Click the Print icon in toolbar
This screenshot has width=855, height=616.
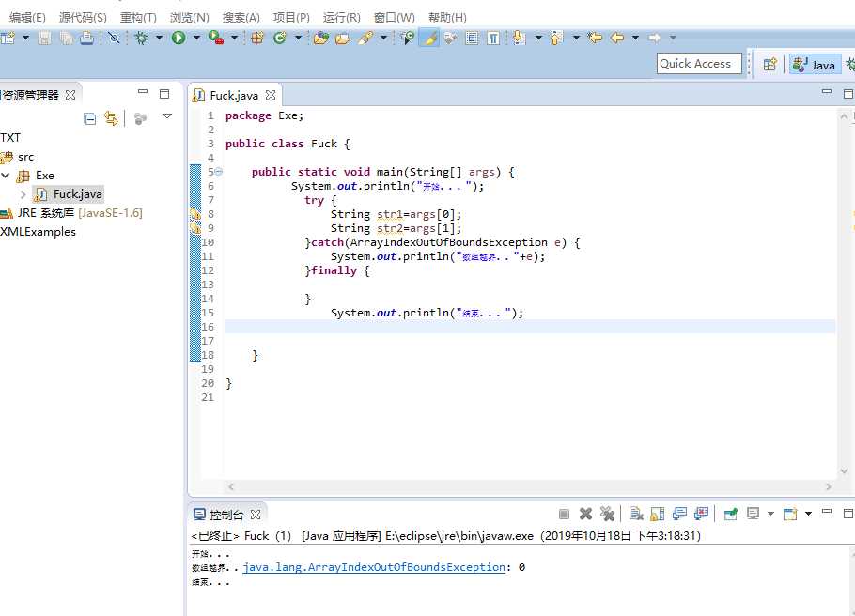tap(86, 38)
